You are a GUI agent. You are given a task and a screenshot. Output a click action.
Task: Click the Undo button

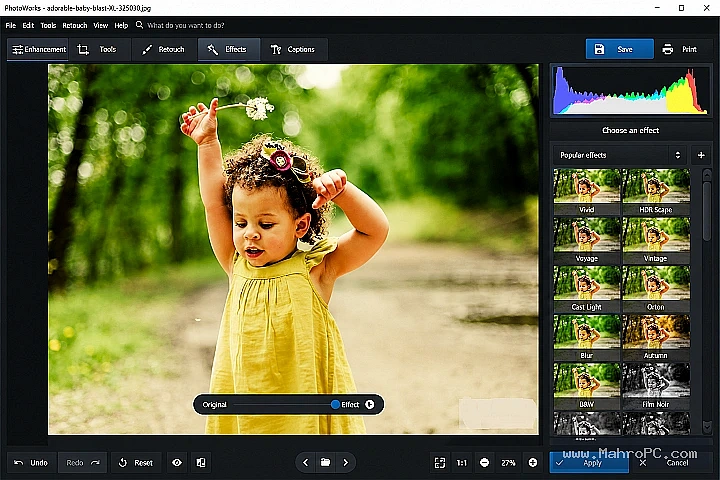click(31, 463)
